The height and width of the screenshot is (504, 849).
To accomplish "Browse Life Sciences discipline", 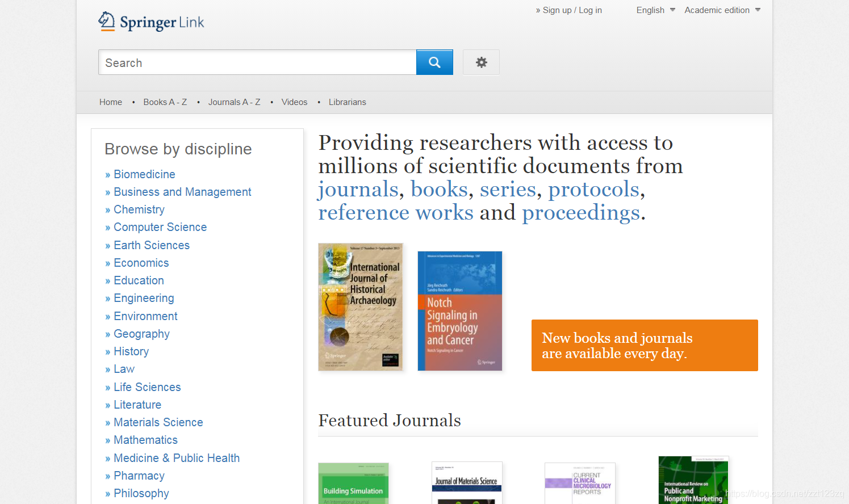I will [x=147, y=387].
